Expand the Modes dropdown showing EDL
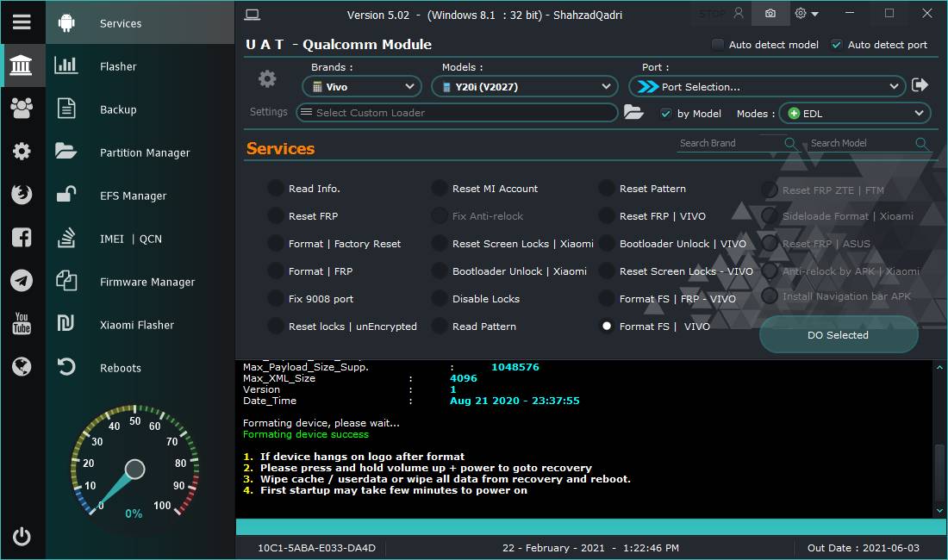 (x=854, y=114)
